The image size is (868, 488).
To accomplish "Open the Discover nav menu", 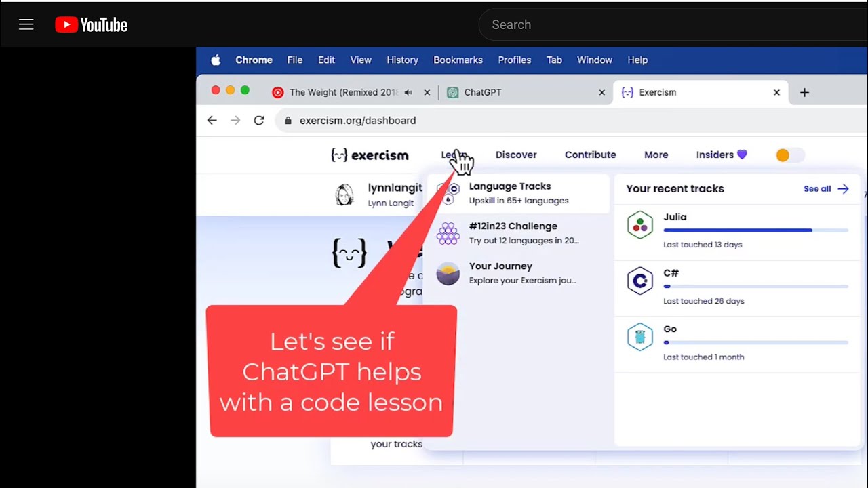I will (x=516, y=155).
